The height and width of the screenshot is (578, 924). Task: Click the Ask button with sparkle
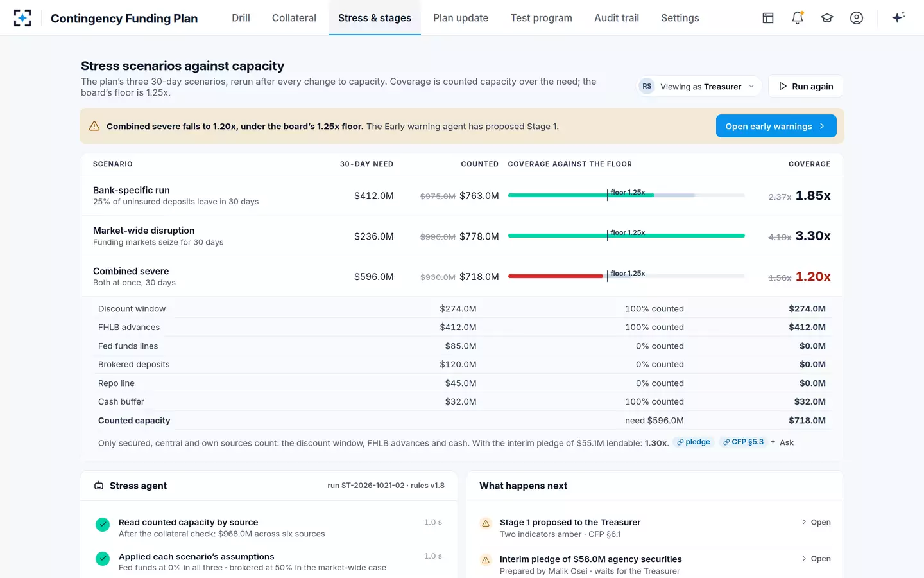782,442
